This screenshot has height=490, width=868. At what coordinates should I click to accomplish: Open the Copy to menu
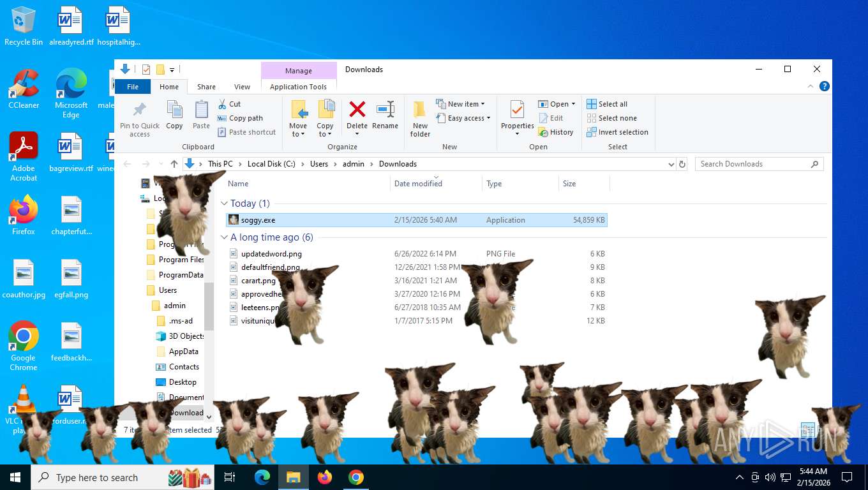click(x=325, y=119)
